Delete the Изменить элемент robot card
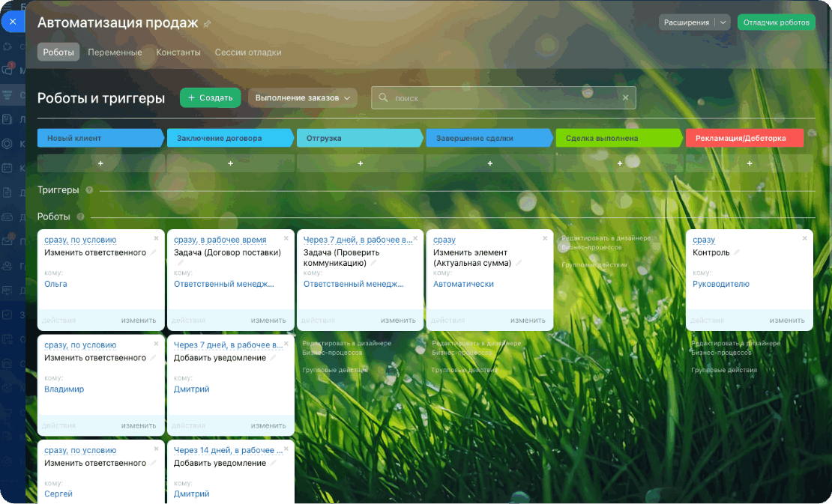This screenshot has width=832, height=504. click(545, 238)
